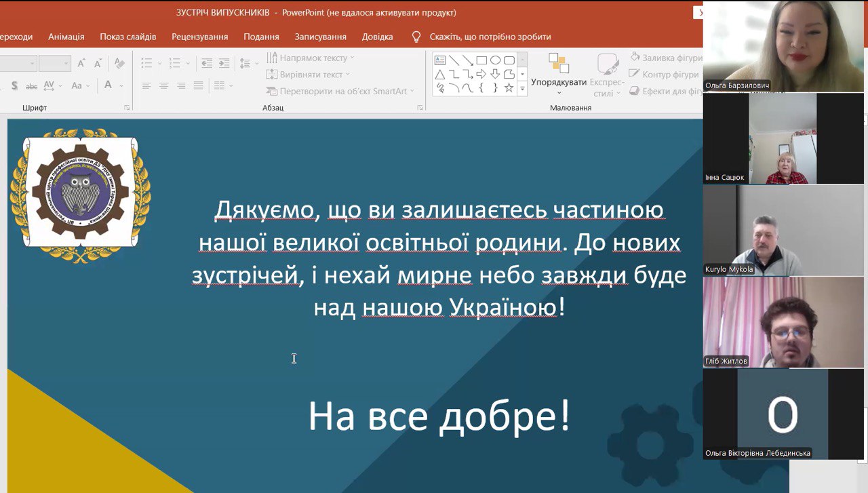The height and width of the screenshot is (493, 868).
Task: Toggle strikethrough formatting
Action: pyautogui.click(x=31, y=87)
